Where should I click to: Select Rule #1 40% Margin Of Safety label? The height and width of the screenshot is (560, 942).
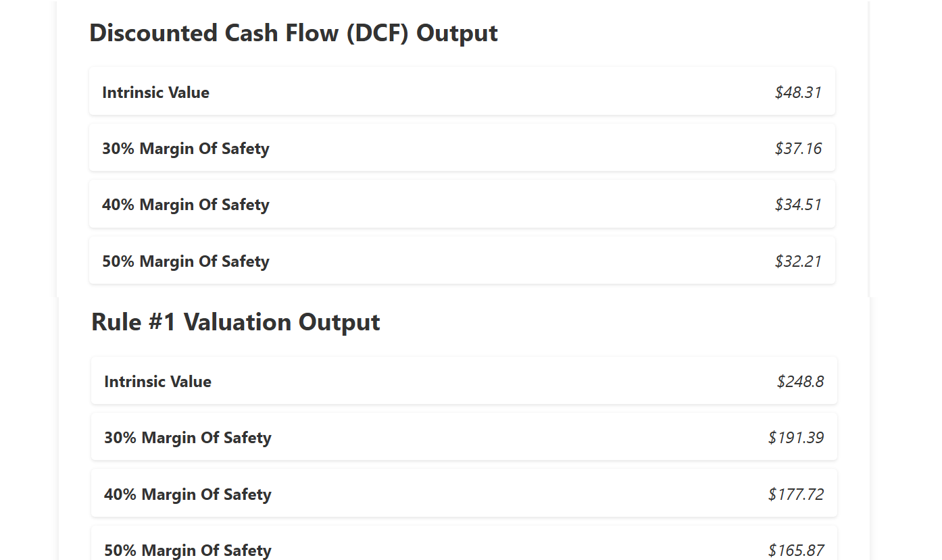pyautogui.click(x=188, y=494)
